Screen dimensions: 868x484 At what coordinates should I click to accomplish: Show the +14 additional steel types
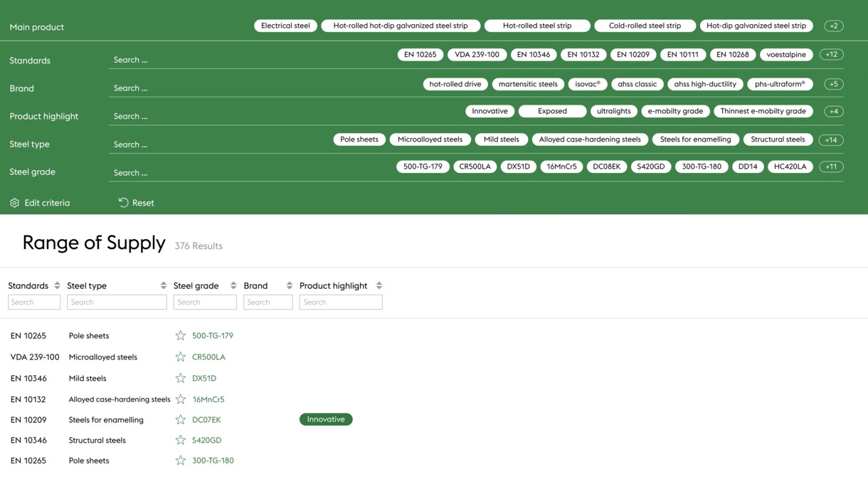(830, 140)
